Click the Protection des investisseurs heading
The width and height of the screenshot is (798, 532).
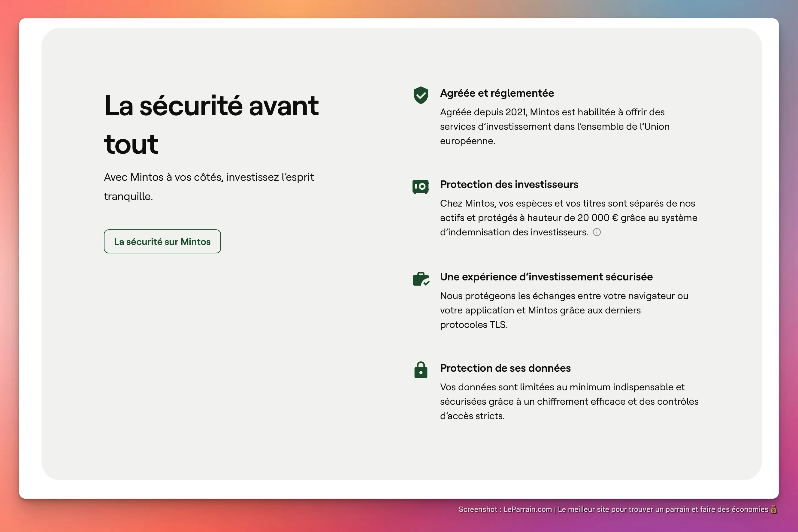509,184
